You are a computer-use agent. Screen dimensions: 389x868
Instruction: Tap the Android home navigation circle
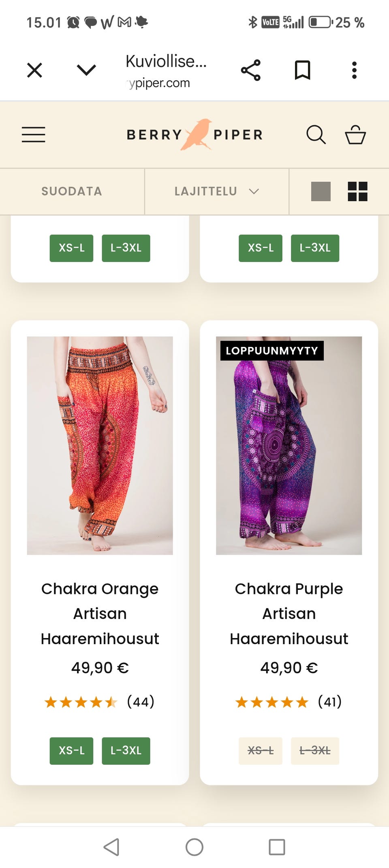click(194, 847)
